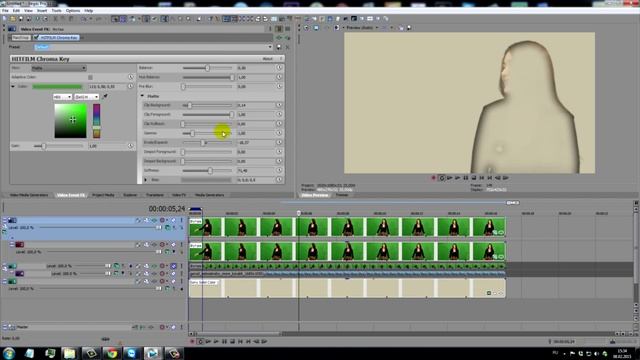Click inside the green saturation color square
Viewport: 640px width, 360px height.
[71, 121]
